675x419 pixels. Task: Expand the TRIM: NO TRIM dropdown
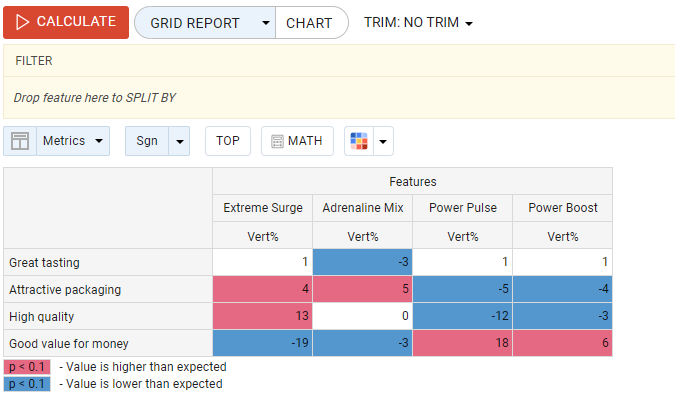pos(418,22)
